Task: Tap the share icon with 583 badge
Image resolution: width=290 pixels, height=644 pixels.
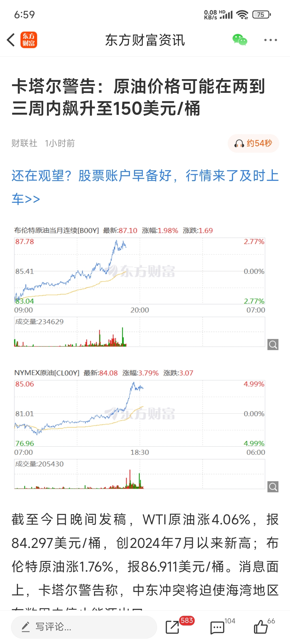Action: [x=172, y=627]
